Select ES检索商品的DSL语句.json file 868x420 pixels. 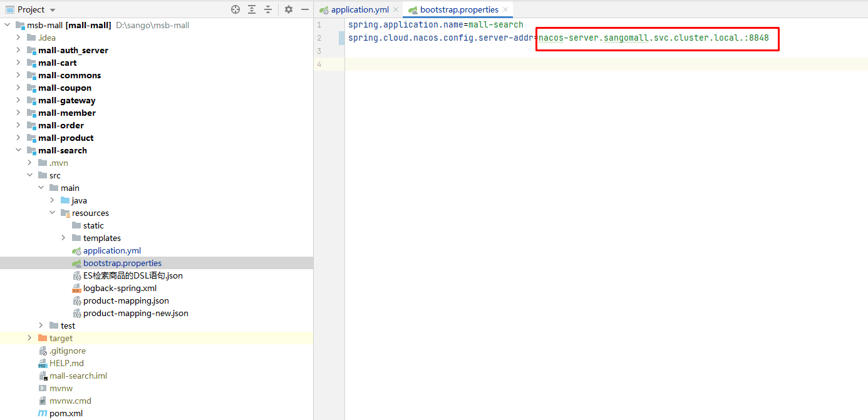[x=133, y=275]
